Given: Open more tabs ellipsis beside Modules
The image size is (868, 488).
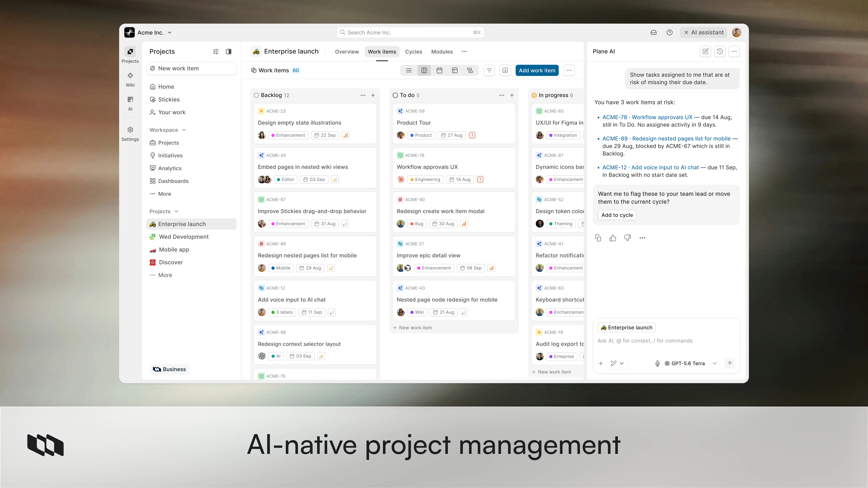Looking at the screenshot, I should tap(464, 52).
